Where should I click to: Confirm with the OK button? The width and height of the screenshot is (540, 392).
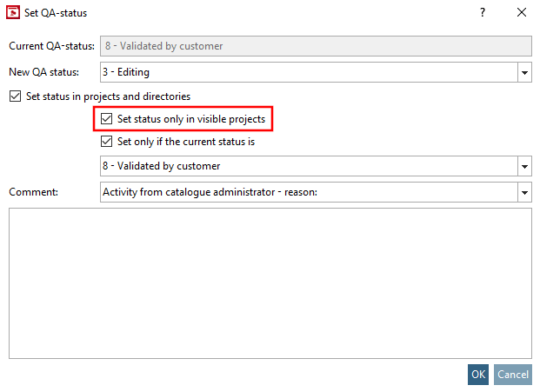478,375
